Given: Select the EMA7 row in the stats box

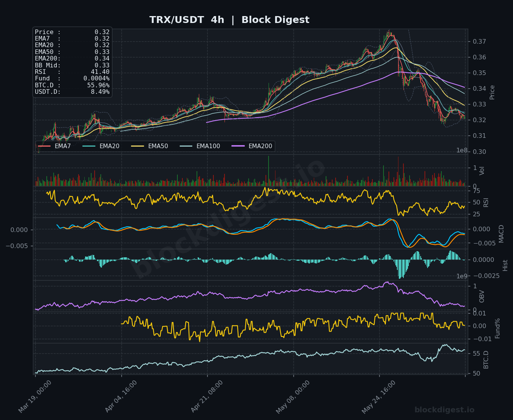Looking at the screenshot, I should [x=72, y=39].
